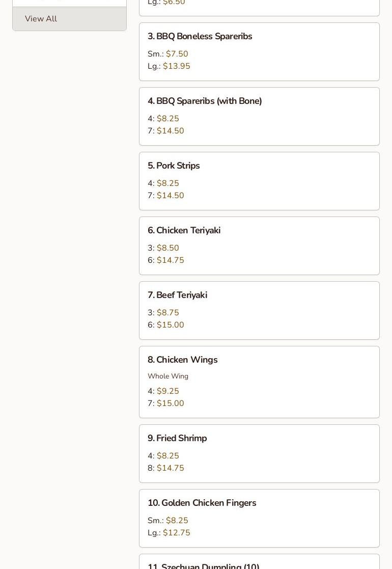The width and height of the screenshot is (392, 569).
Task: Open the Fried Shrimp menu item
Action: pos(177,439)
